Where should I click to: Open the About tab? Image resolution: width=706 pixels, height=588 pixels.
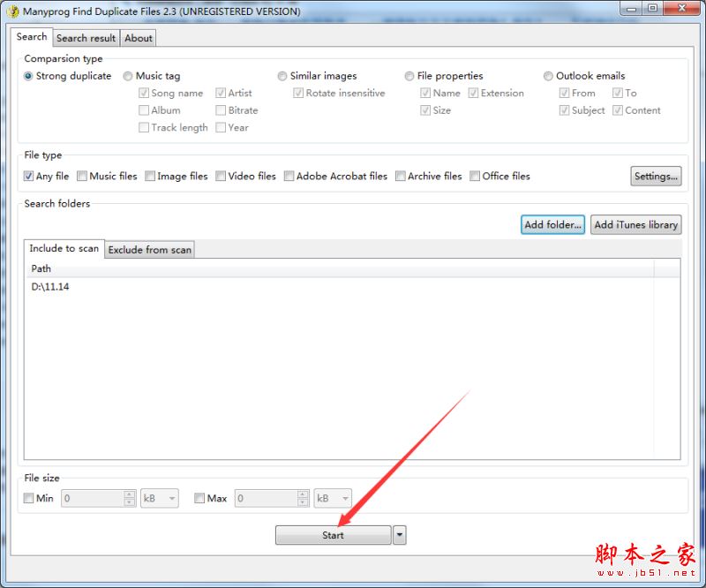tap(139, 38)
